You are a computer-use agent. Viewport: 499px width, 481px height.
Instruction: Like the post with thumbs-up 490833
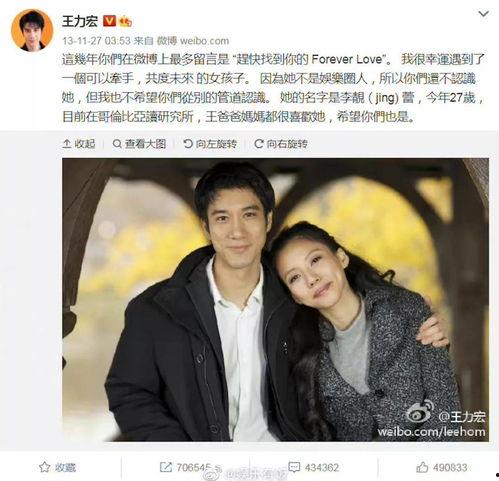click(442, 467)
